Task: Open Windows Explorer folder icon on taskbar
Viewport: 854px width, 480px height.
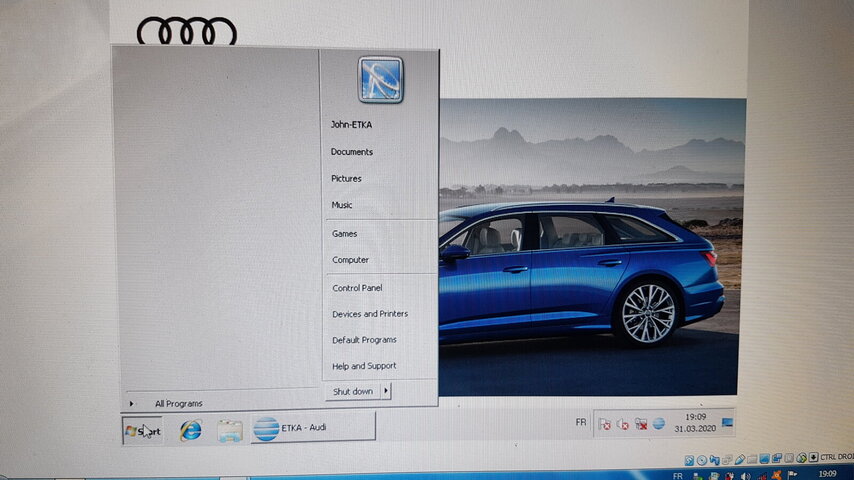Action: pyautogui.click(x=230, y=430)
